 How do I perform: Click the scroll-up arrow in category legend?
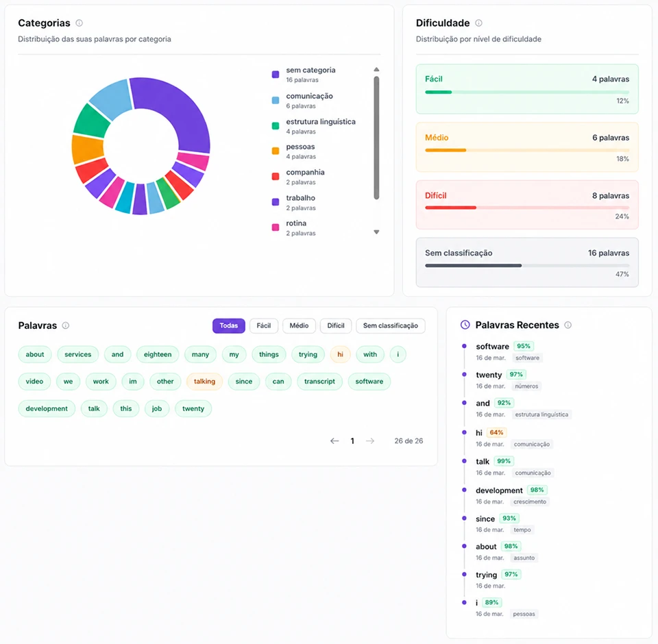tap(376, 69)
